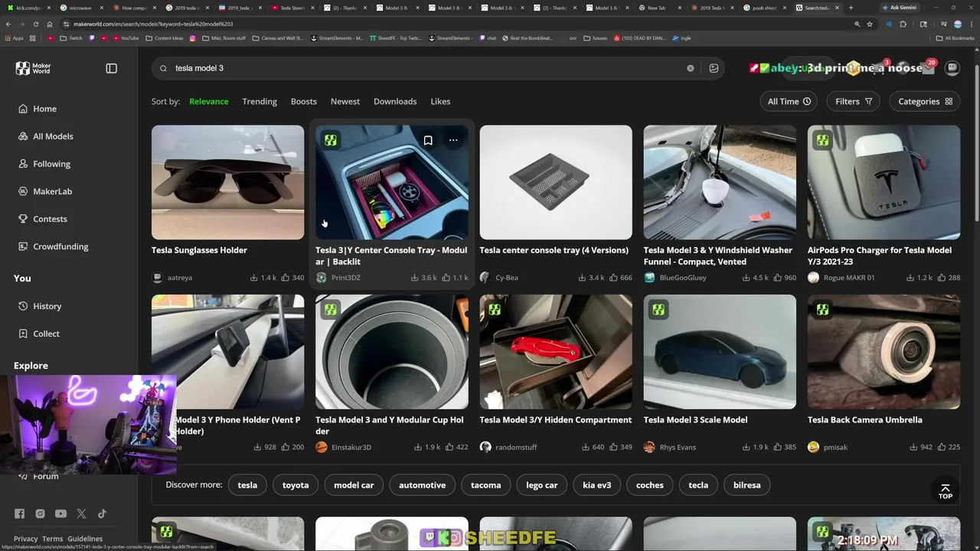Open YouTube social icon in sidebar
980x551 pixels.
pos(60,514)
